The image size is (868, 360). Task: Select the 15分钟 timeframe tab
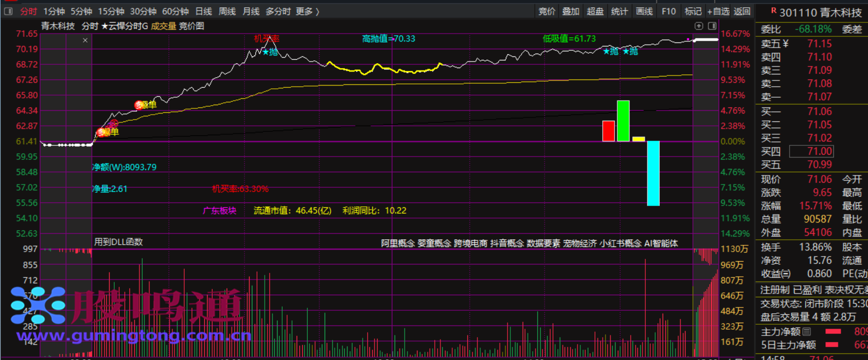tap(111, 11)
